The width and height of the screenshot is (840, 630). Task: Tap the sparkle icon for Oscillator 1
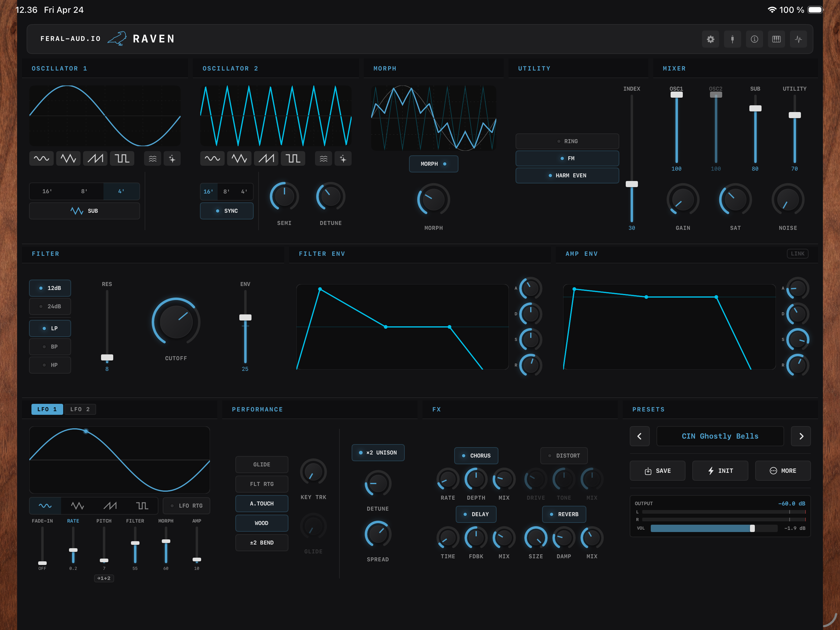point(172,158)
